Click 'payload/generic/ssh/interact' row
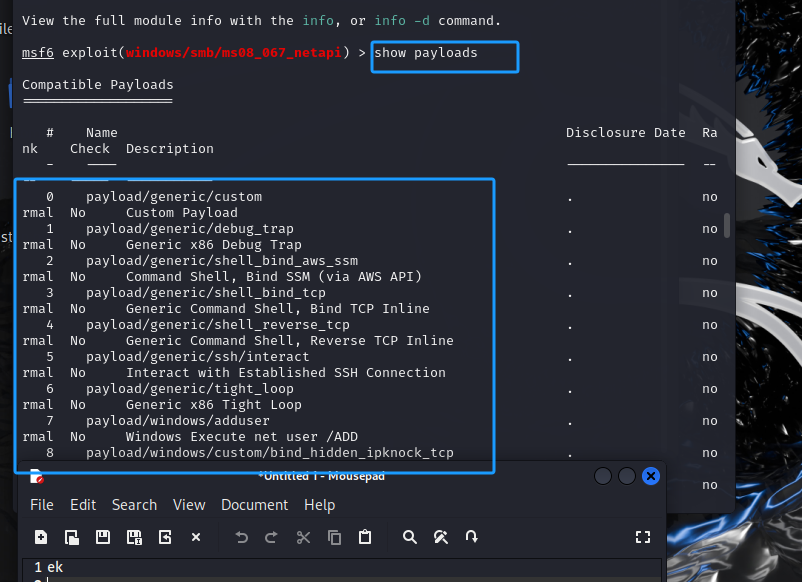The image size is (802, 582). 197,357
